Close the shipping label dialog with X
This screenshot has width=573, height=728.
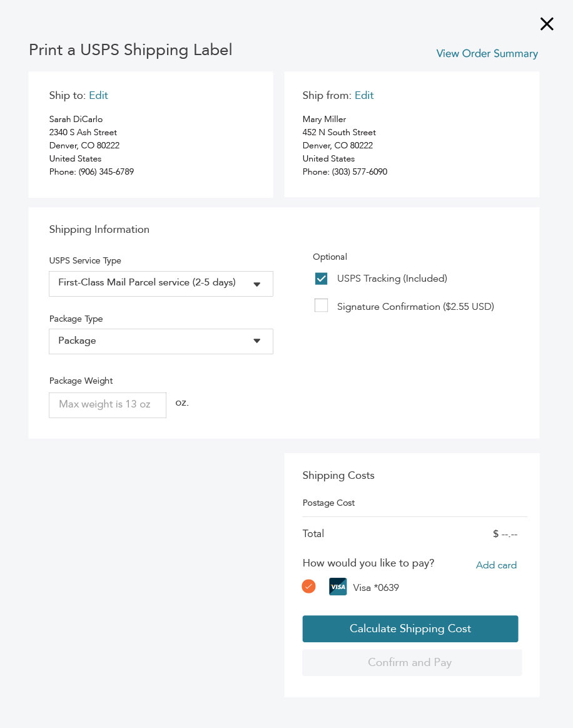point(547,24)
